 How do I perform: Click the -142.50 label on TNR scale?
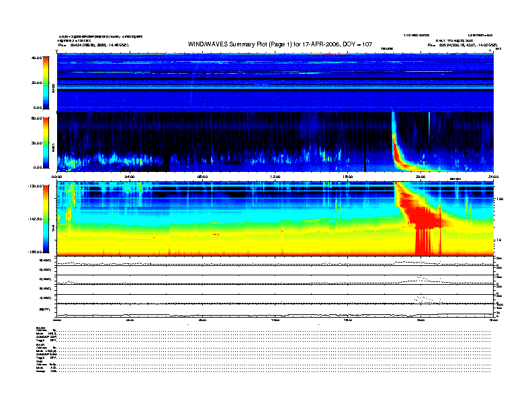[36, 219]
